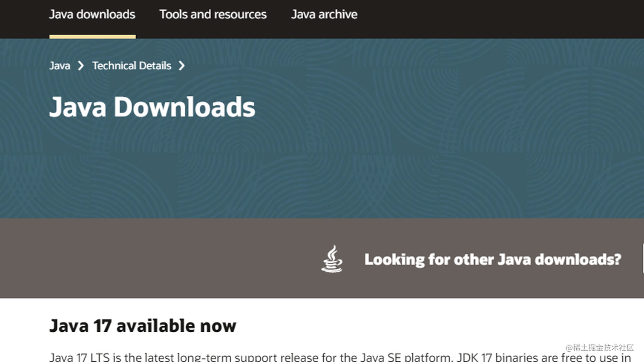
Task: Switch to the Java archive section
Action: (x=324, y=14)
